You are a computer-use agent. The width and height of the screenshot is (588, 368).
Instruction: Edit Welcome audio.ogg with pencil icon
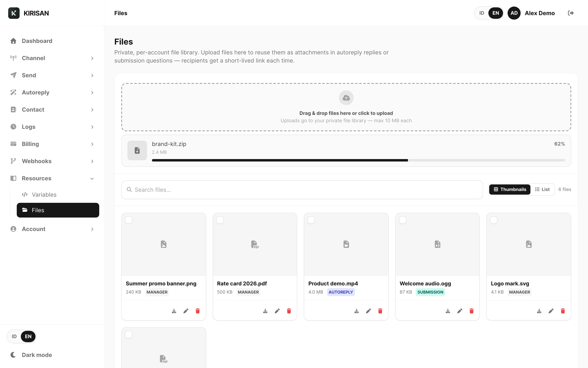coord(460,311)
